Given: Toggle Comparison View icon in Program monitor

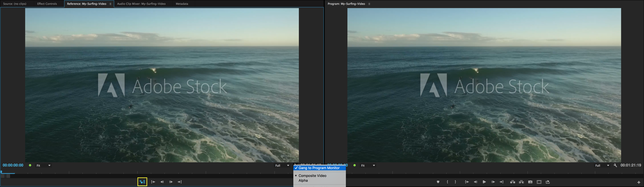Looking at the screenshot, I should (539, 182).
